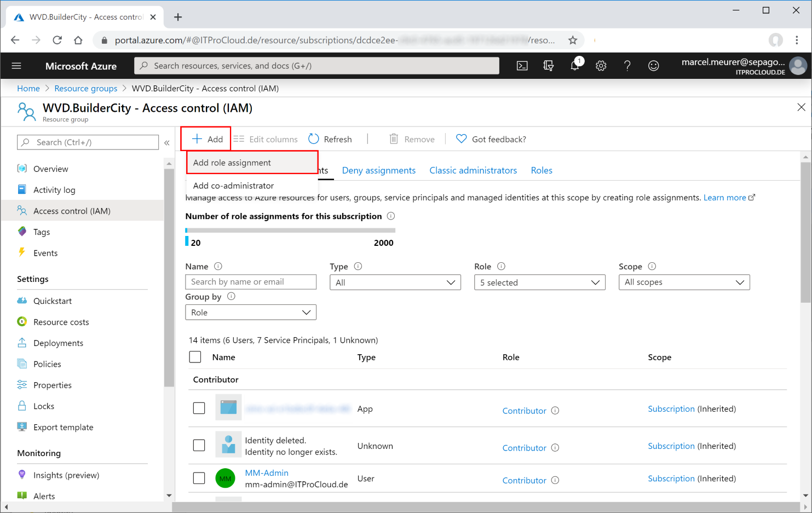The image size is (812, 513).
Task: Go back in the browser
Action: 15,40
